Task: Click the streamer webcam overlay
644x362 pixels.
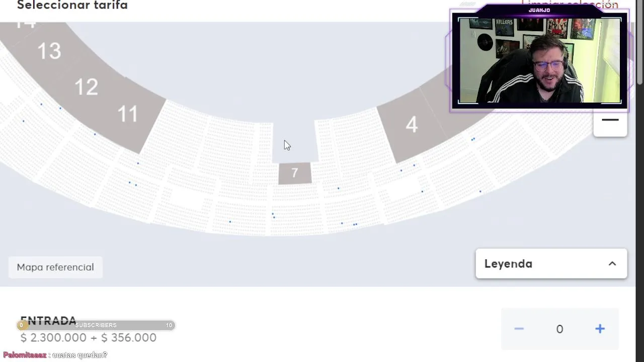Action: (x=539, y=60)
